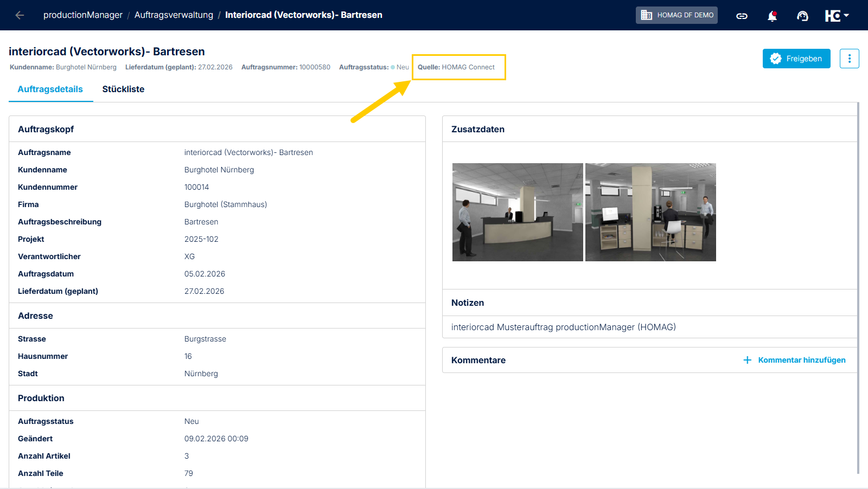Image resolution: width=868 pixels, height=489 pixels.
Task: Select the Auftragsdetails tab
Action: click(50, 89)
